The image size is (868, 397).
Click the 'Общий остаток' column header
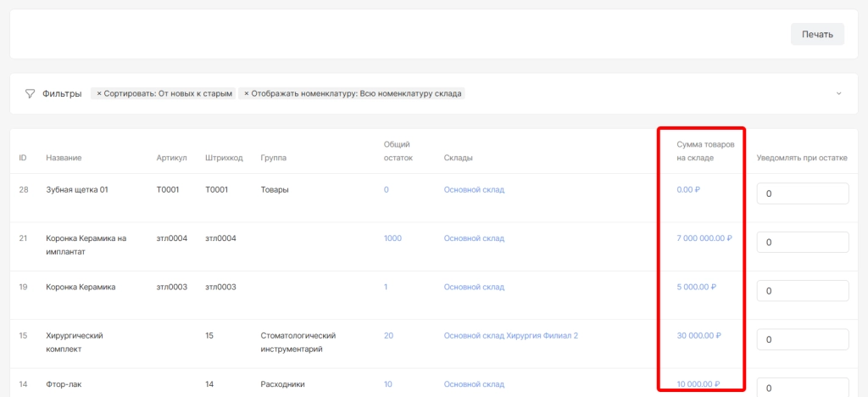[398, 151]
